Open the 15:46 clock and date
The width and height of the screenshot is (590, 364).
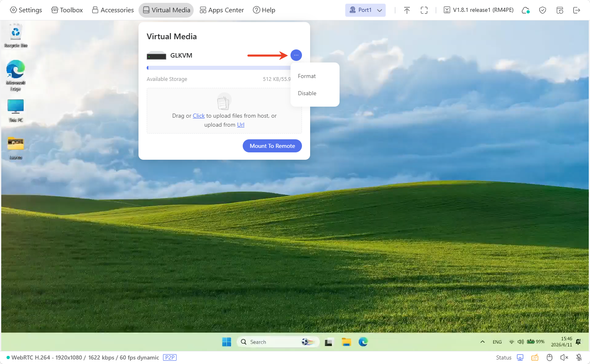[561, 342]
